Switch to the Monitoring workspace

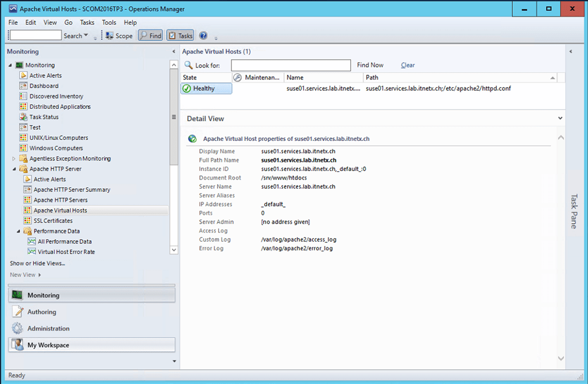click(91, 295)
